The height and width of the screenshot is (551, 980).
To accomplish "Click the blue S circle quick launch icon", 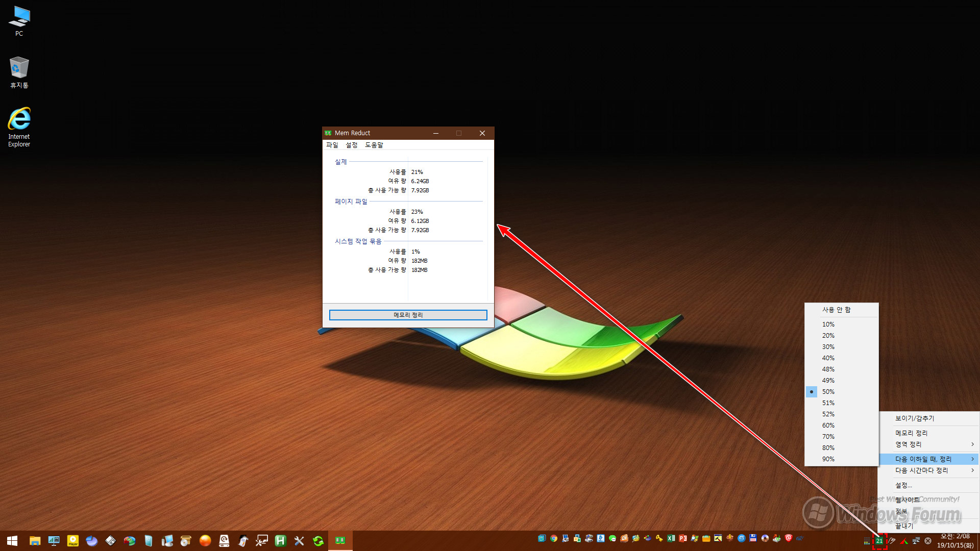I will tap(742, 538).
